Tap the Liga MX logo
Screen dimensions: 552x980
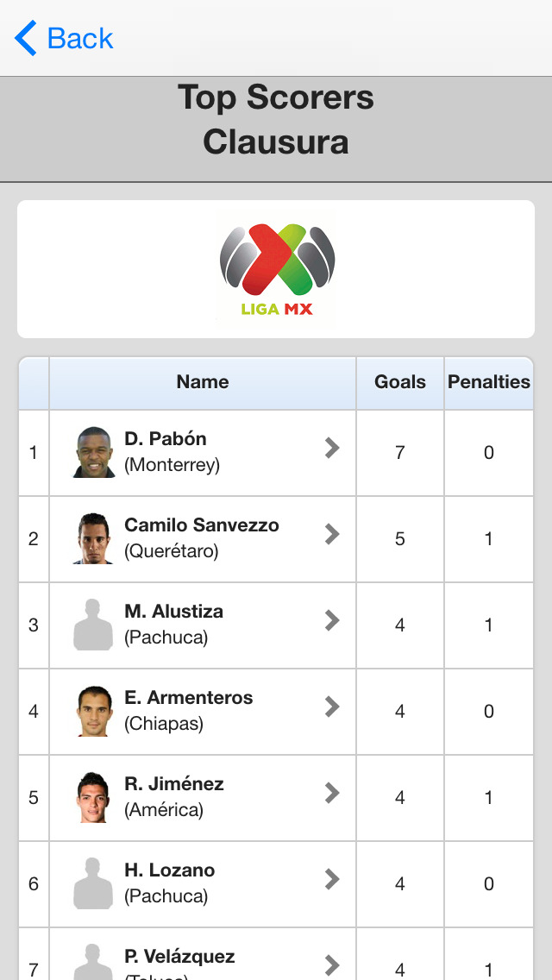pyautogui.click(x=277, y=269)
